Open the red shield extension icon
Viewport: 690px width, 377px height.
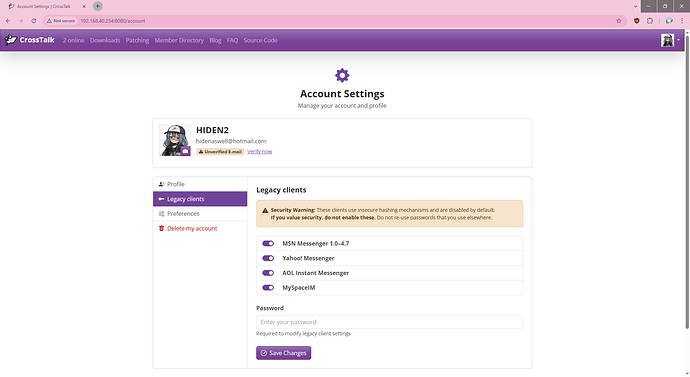pyautogui.click(x=636, y=21)
